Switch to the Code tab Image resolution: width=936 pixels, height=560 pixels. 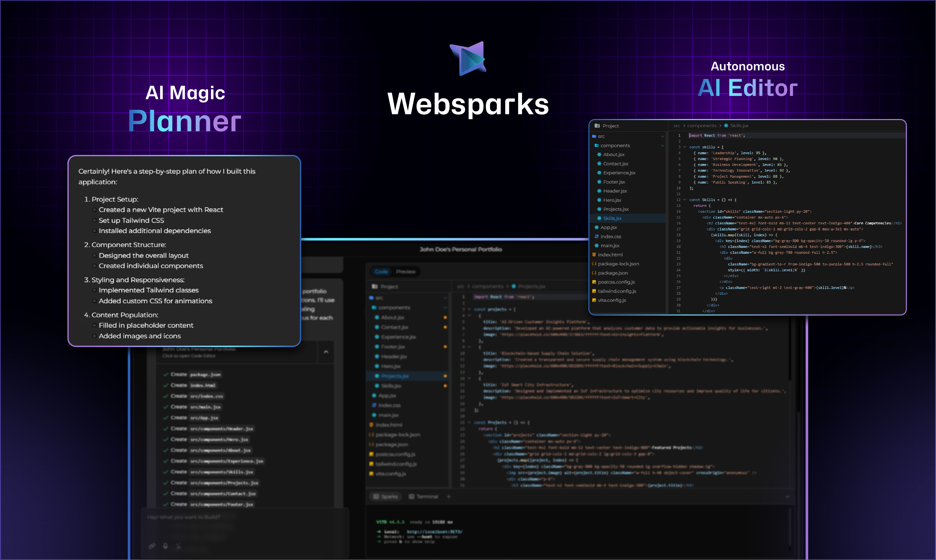click(381, 272)
